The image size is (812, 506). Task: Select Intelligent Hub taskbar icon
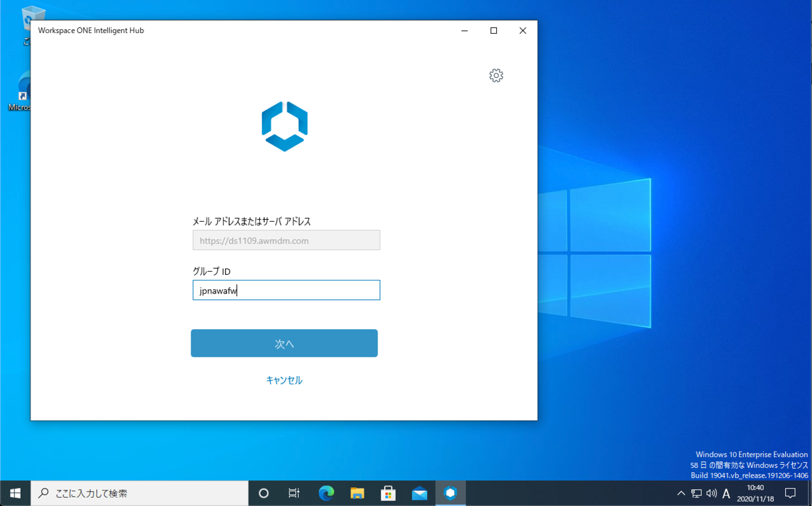pos(451,493)
